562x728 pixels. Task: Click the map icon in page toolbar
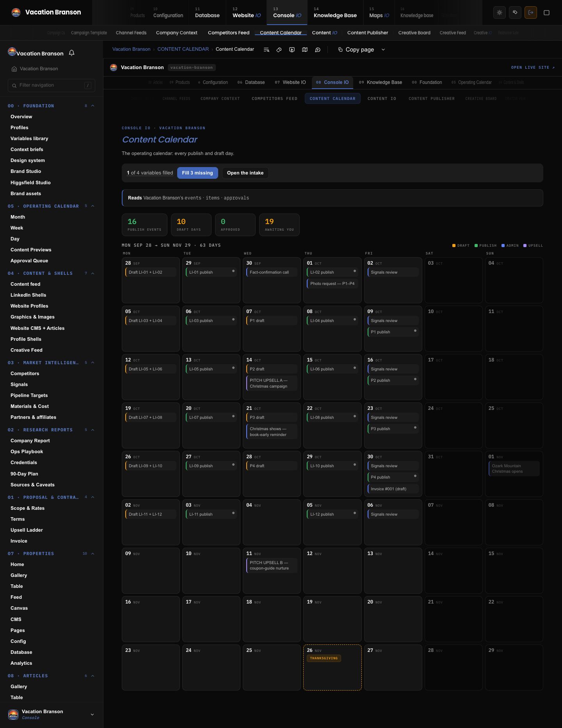click(x=305, y=50)
